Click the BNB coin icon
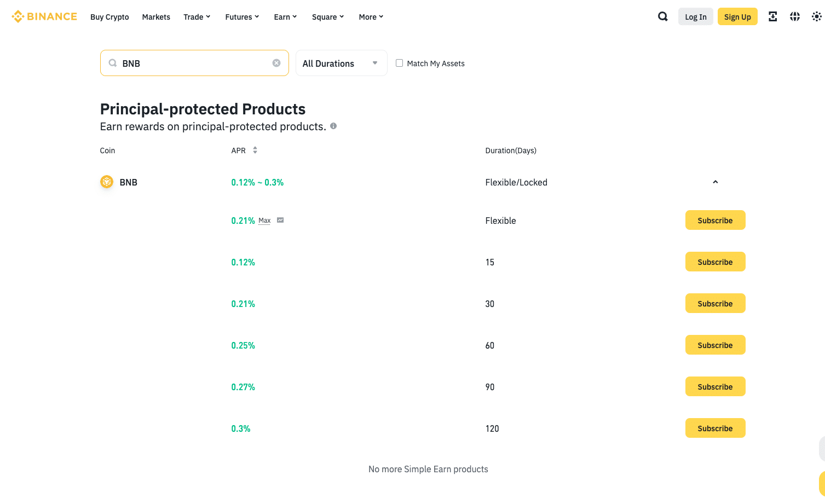 tap(107, 182)
